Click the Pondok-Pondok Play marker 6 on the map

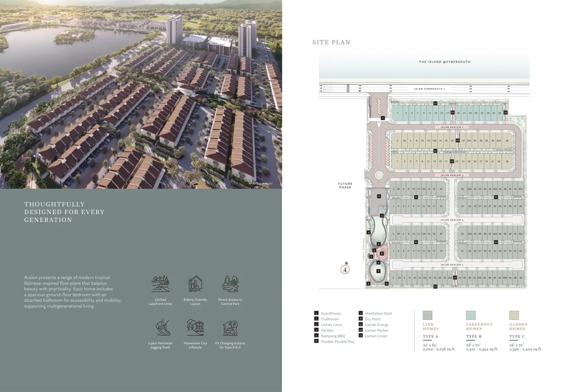[382, 253]
